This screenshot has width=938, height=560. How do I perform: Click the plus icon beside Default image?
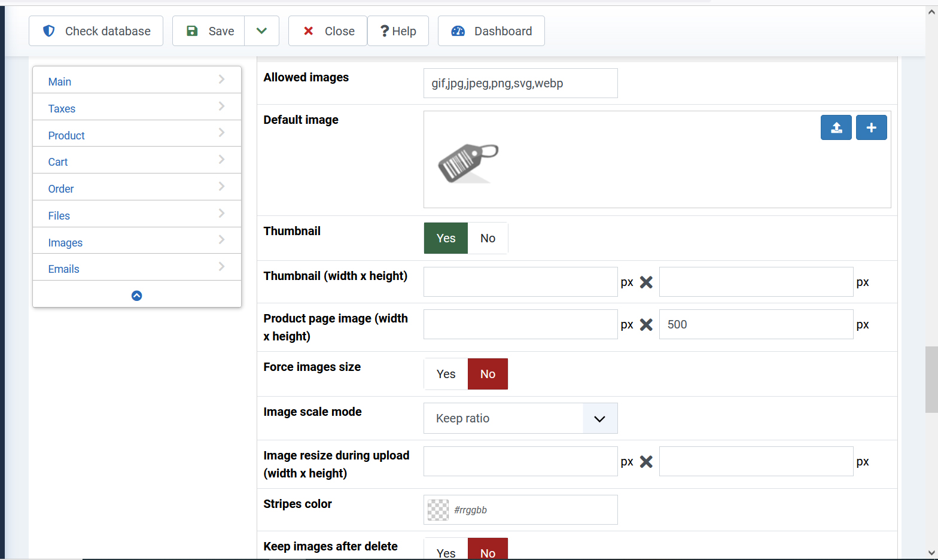(x=871, y=127)
